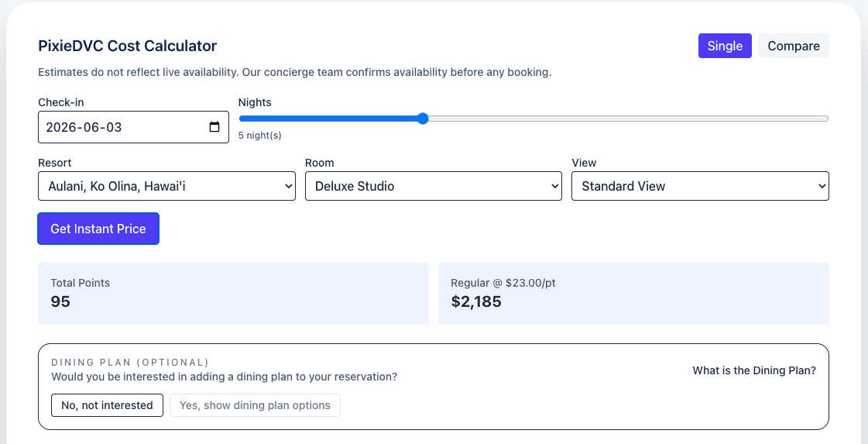Open the What is the Dining Plan? link

(x=754, y=370)
